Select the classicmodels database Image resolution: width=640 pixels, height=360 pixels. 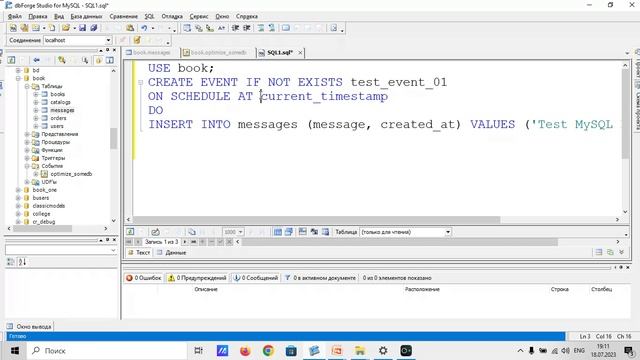[49, 206]
